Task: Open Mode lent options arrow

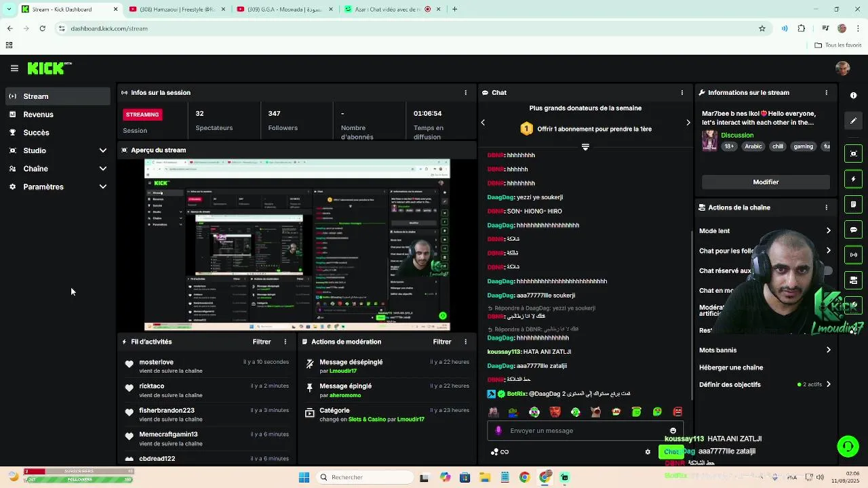Action: click(x=828, y=231)
